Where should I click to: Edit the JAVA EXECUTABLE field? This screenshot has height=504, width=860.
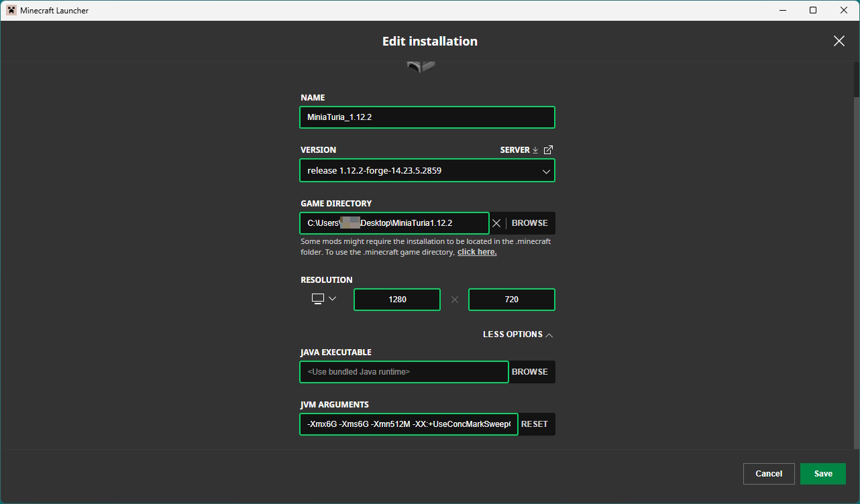click(x=404, y=372)
